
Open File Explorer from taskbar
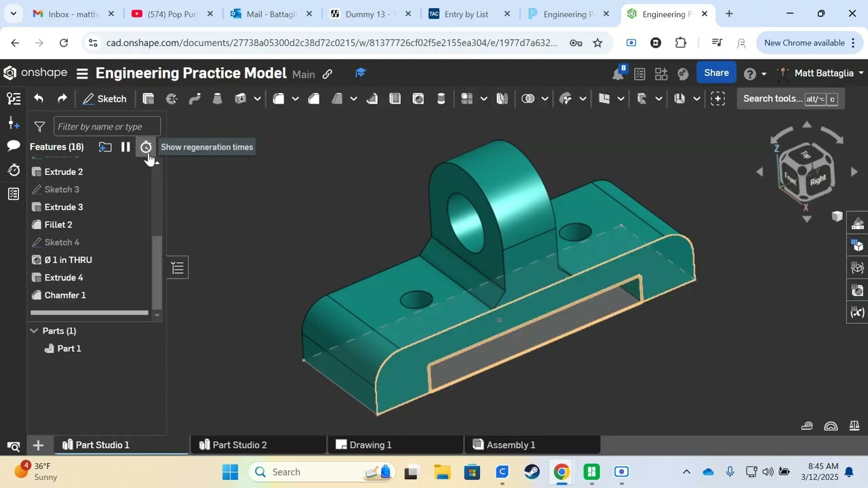pos(442,472)
